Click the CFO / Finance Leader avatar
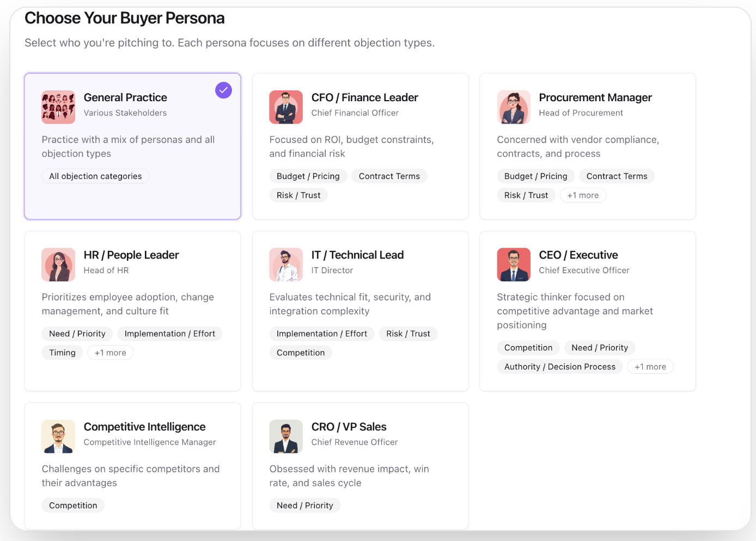This screenshot has width=756, height=541. point(286,107)
